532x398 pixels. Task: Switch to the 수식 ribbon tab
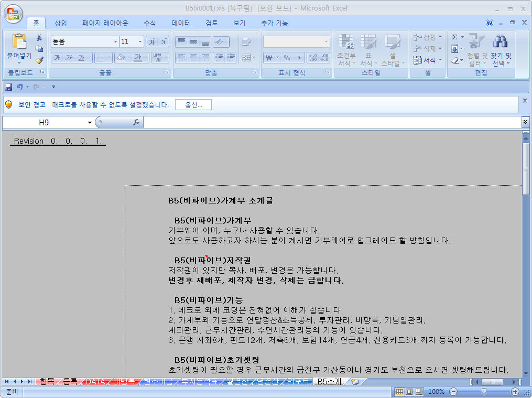coord(149,23)
